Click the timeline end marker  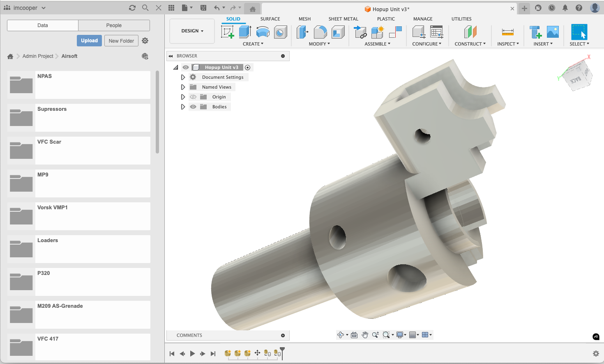tap(282, 353)
